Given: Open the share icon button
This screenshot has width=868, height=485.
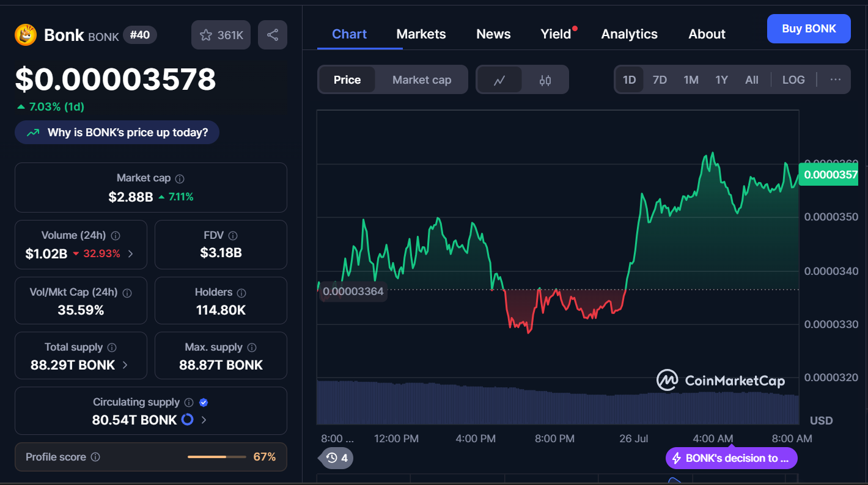Looking at the screenshot, I should tap(273, 35).
